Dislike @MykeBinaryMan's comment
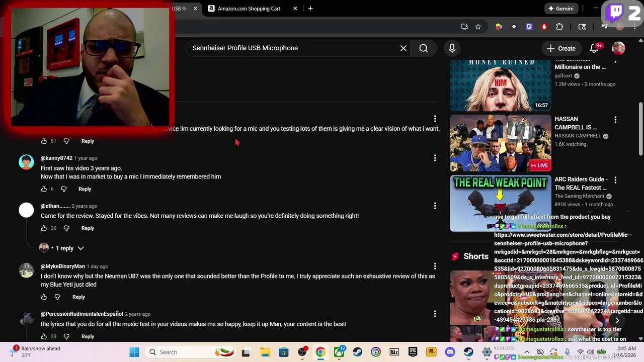The width and height of the screenshot is (644, 362). 57,297
